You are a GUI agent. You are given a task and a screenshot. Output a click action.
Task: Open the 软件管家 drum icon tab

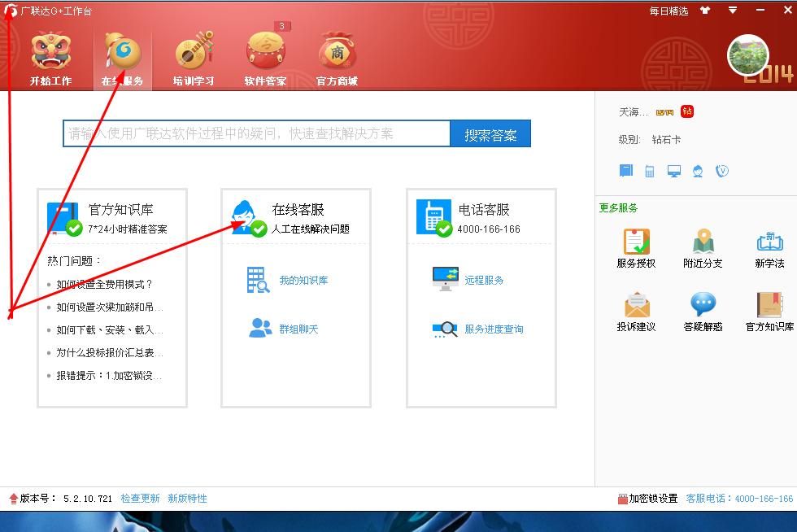point(265,59)
